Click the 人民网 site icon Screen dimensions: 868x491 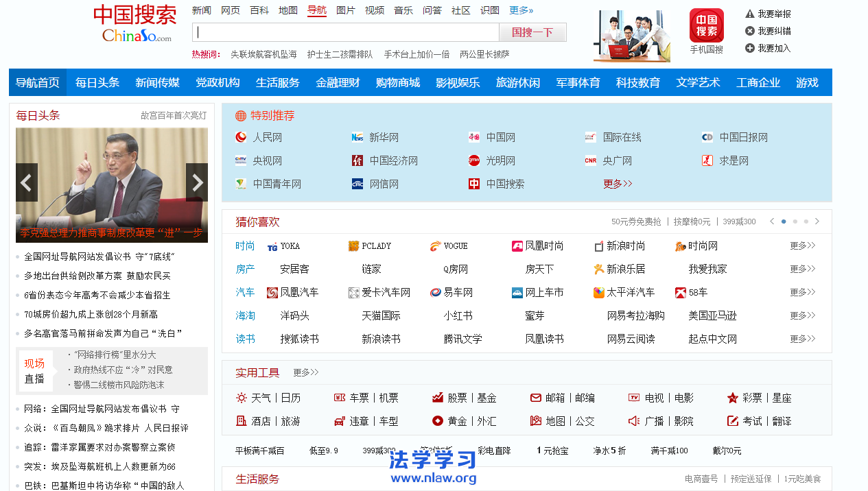click(x=241, y=137)
